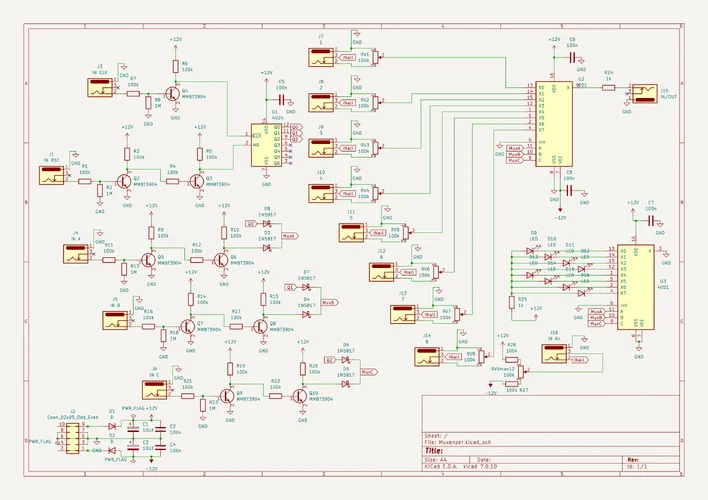Select the C5 100n capacitor symbol
The width and height of the screenshot is (708, 500).
coord(281,99)
